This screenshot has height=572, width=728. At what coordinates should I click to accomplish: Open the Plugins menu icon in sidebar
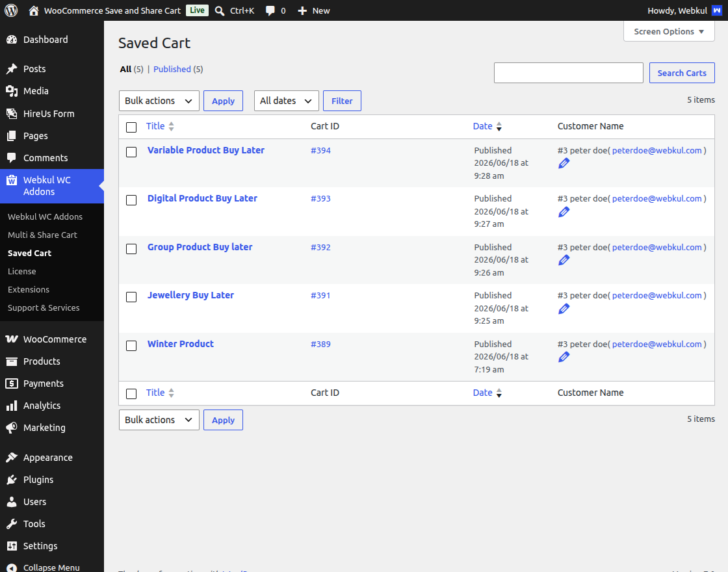(x=12, y=480)
